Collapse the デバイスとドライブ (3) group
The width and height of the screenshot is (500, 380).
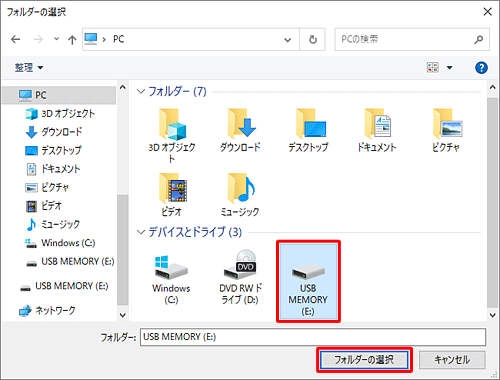click(141, 232)
